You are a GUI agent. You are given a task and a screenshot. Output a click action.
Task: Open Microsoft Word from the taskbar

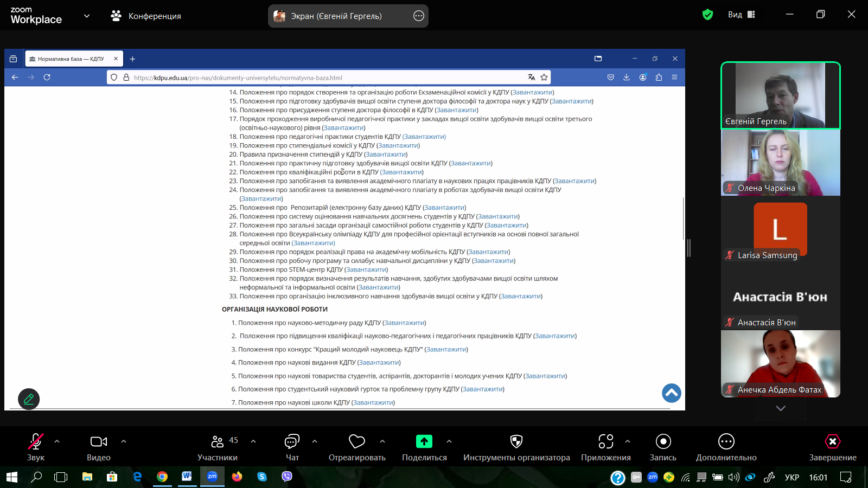(187, 477)
